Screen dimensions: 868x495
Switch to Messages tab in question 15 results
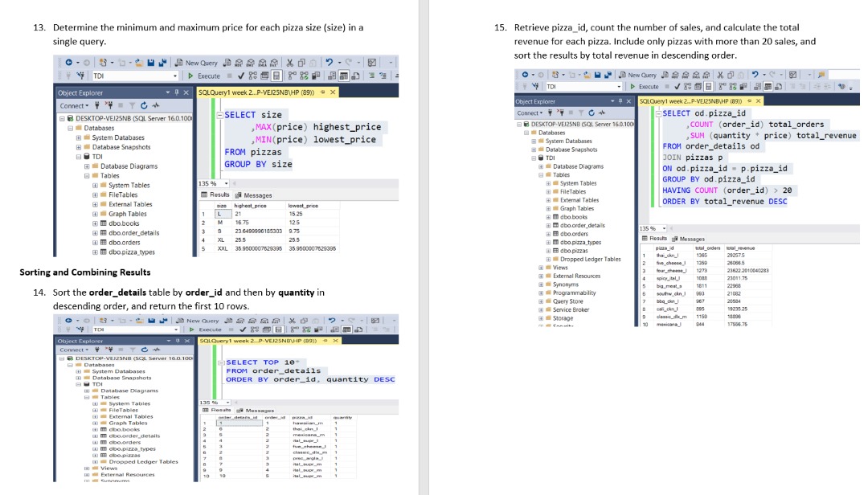tap(688, 239)
